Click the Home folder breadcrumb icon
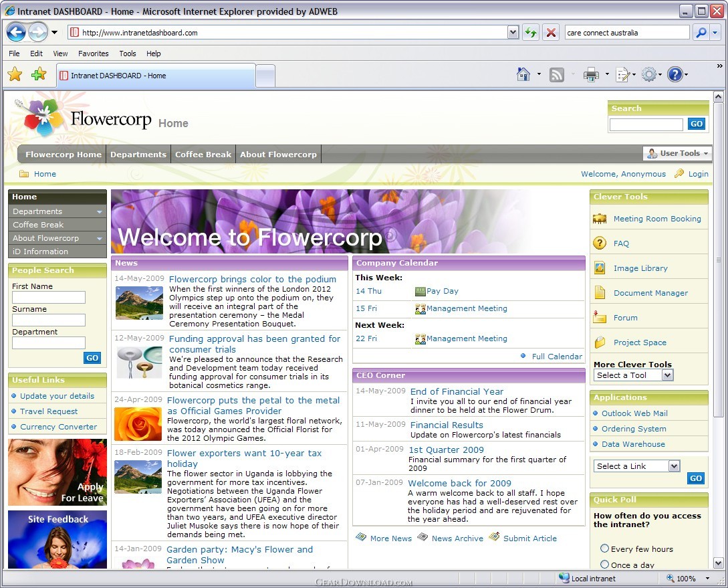728x588 pixels. click(23, 174)
